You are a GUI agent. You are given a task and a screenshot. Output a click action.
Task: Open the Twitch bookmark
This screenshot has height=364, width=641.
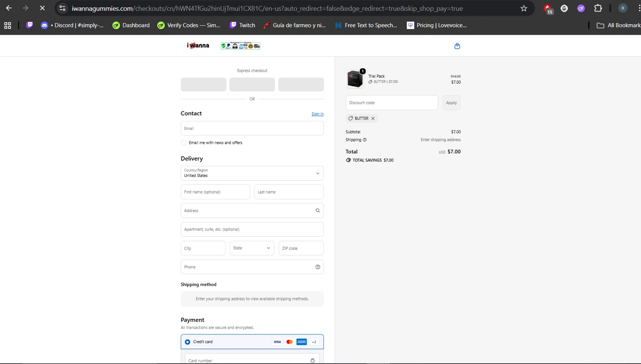[x=242, y=25]
